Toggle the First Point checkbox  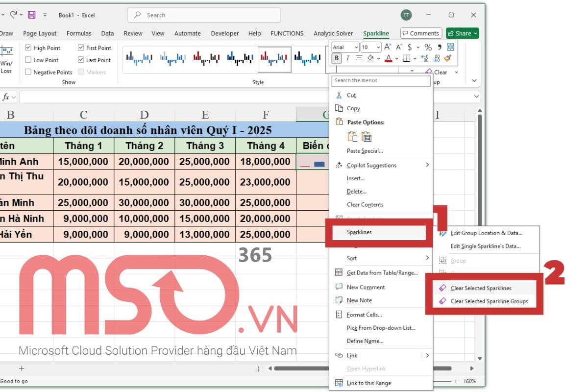(x=81, y=48)
